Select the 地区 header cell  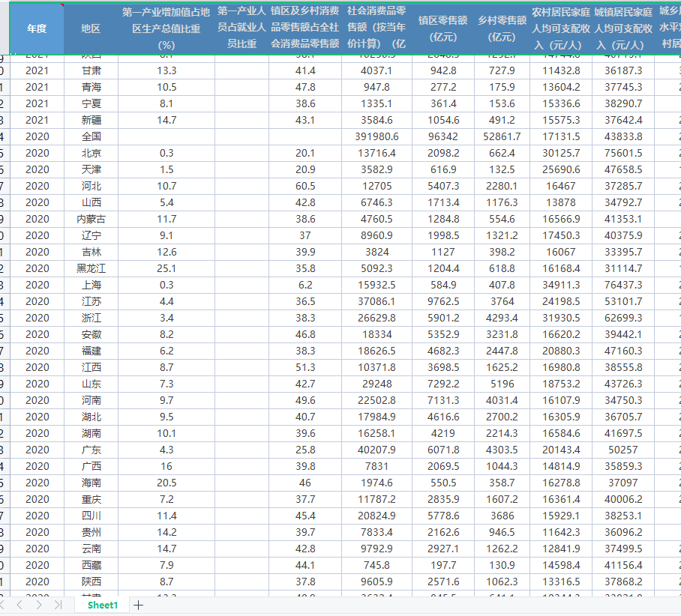[x=91, y=28]
